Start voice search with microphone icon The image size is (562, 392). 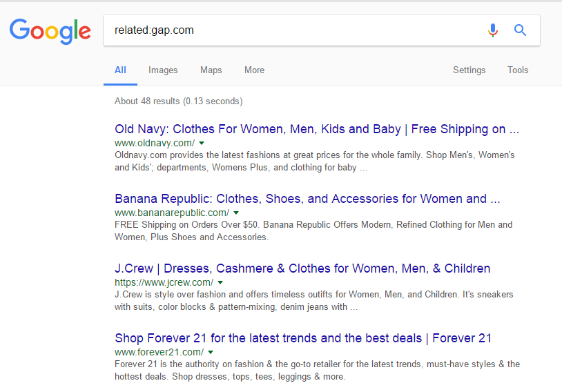[x=492, y=30]
